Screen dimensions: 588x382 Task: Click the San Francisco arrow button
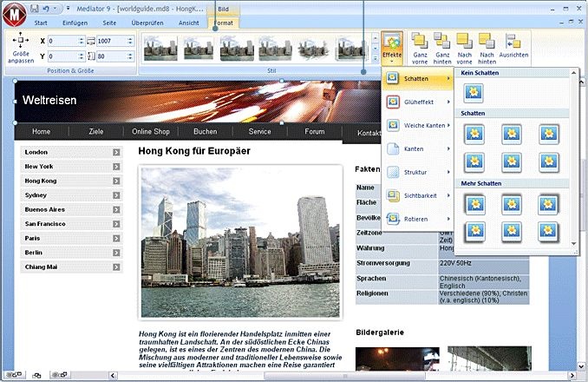coord(116,224)
